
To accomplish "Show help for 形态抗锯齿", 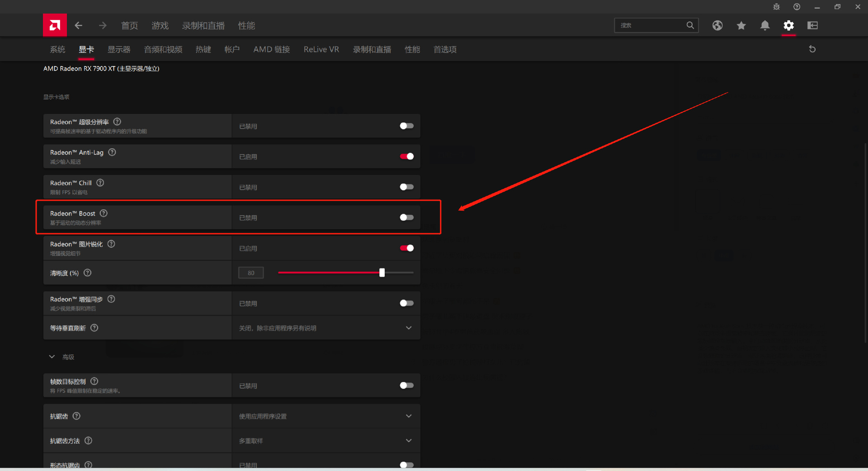I will tap(88, 465).
